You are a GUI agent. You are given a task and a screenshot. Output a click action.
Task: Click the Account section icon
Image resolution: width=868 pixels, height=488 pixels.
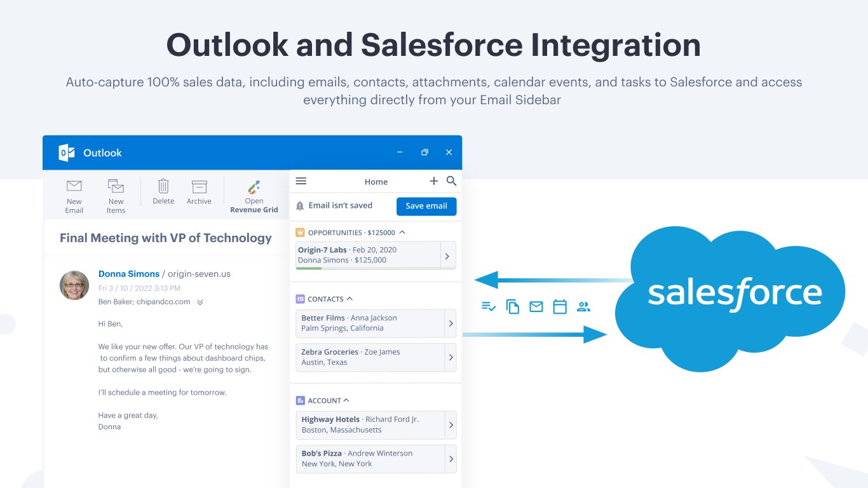[x=301, y=400]
